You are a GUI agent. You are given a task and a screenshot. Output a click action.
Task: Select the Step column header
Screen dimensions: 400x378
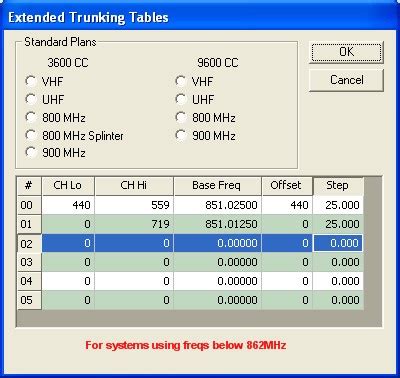pyautogui.click(x=338, y=186)
